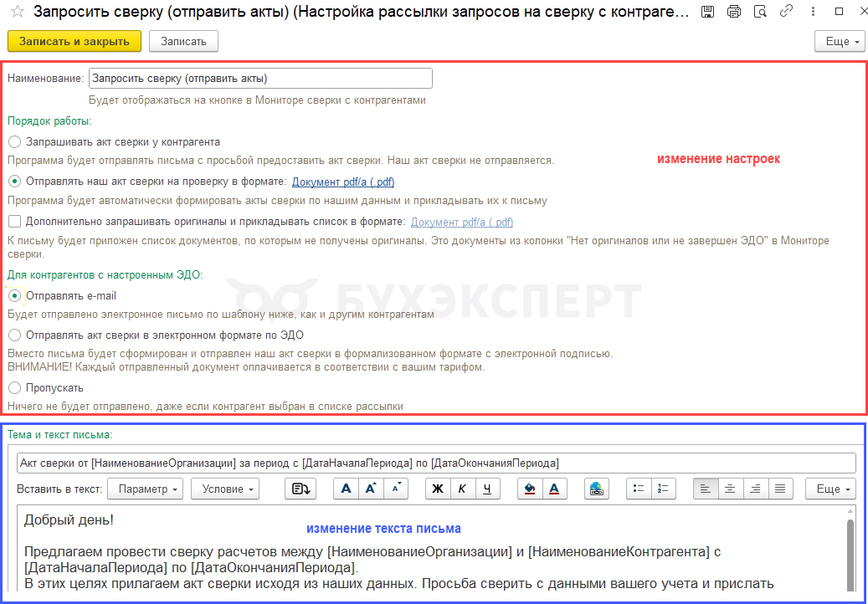This screenshot has width=868, height=604.
Task: Open print preview magnifier icon
Action: 761,11
